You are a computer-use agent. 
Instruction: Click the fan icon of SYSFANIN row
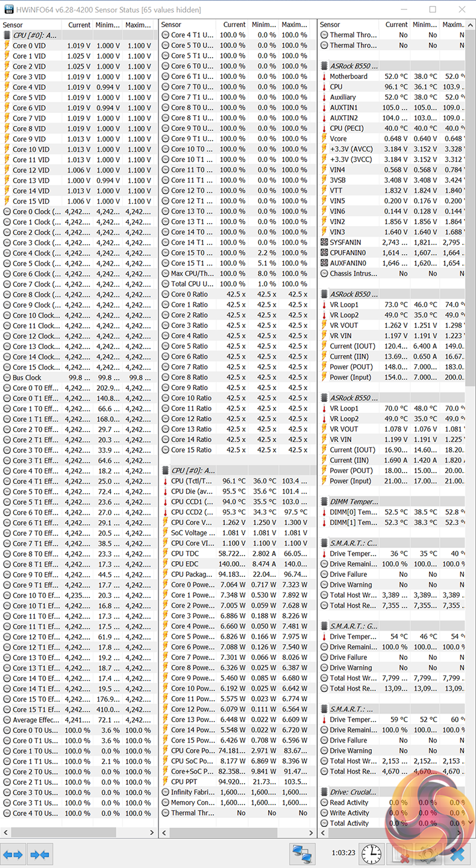click(x=324, y=242)
